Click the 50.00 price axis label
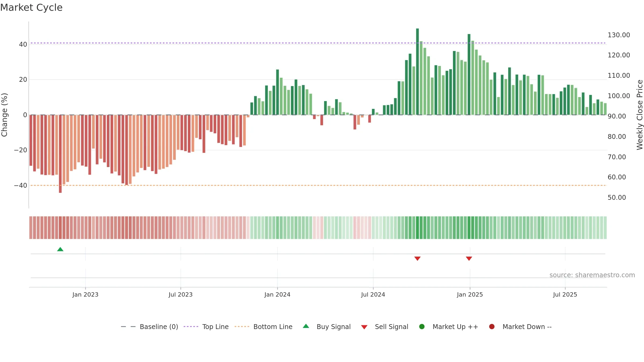Screen dimensions: 644x362 [617, 197]
